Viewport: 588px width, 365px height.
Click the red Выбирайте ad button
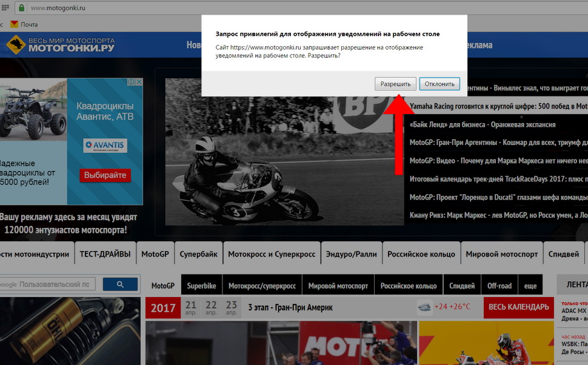point(105,175)
